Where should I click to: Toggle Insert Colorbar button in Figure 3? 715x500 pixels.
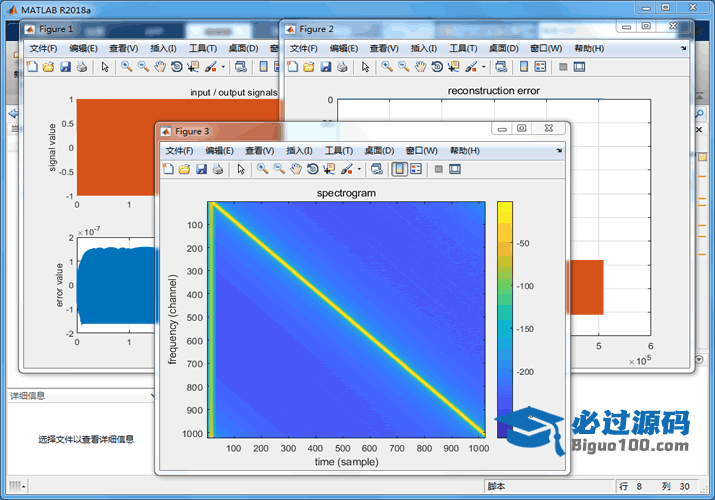coord(399,169)
